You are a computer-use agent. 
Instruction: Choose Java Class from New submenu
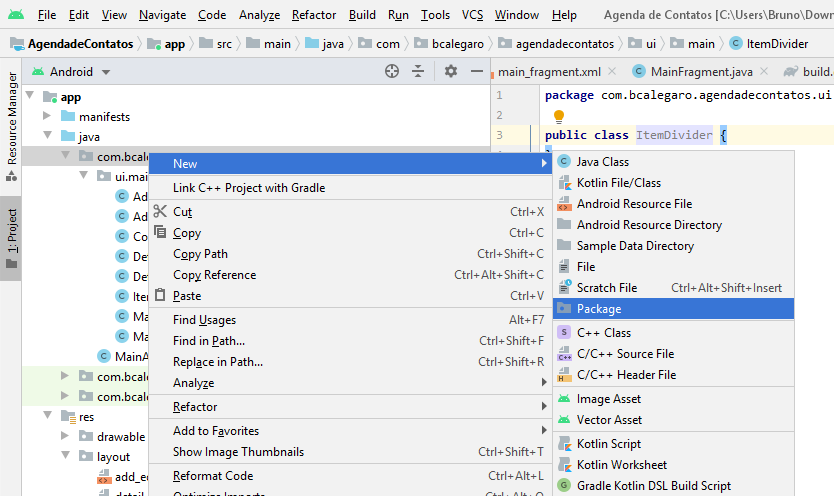(x=602, y=162)
